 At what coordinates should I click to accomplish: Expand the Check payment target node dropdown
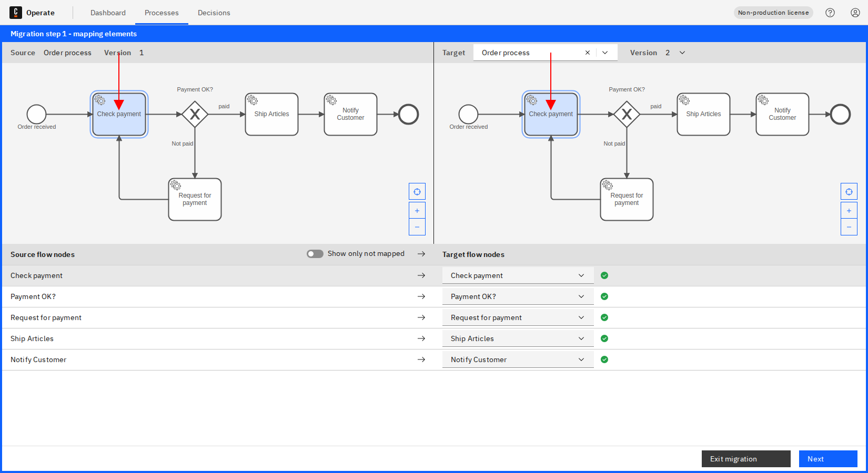click(581, 275)
